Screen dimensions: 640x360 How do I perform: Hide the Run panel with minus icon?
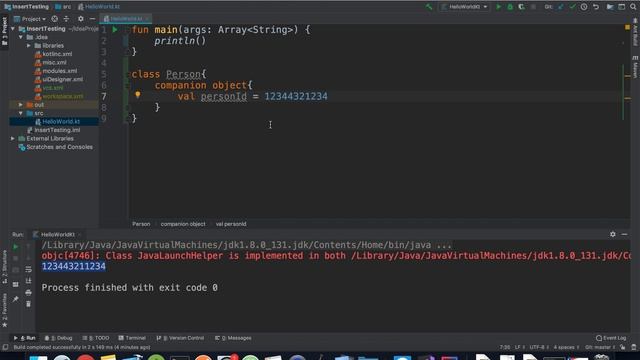pyautogui.click(x=624, y=234)
